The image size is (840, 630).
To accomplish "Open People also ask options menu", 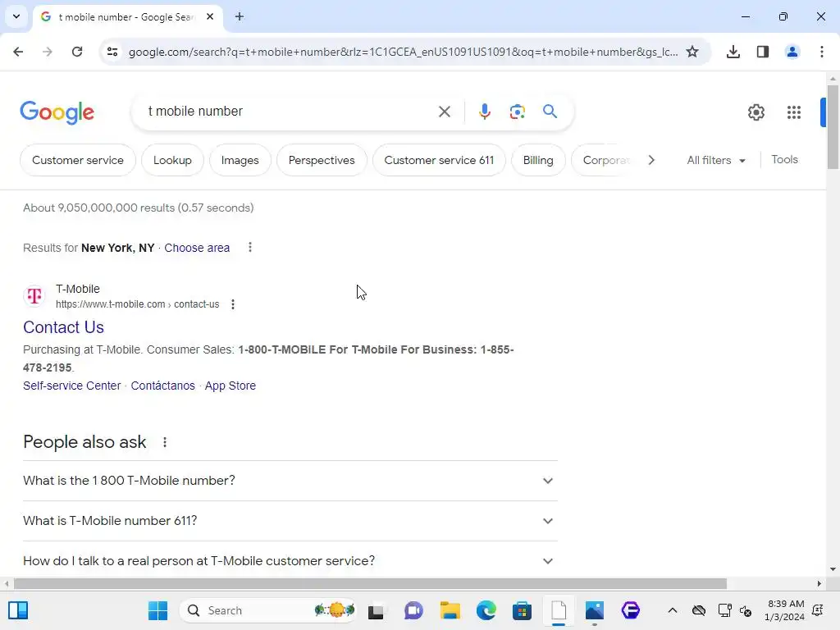I will 164,442.
